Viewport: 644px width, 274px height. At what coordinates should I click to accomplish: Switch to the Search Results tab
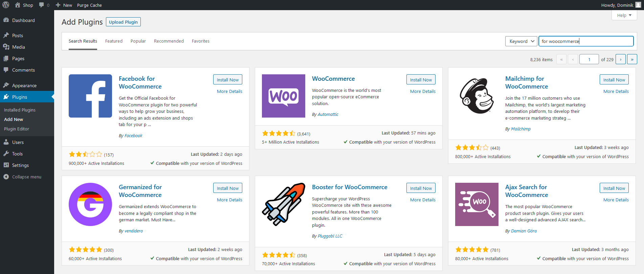tap(83, 41)
